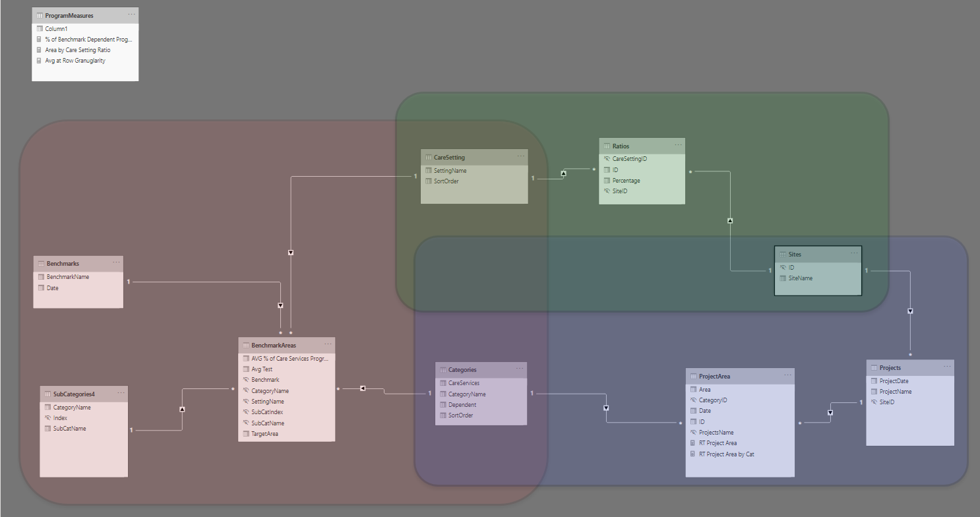980x517 pixels.
Task: Click filter arrow on Sites to Projects relationship
Action: tap(911, 311)
